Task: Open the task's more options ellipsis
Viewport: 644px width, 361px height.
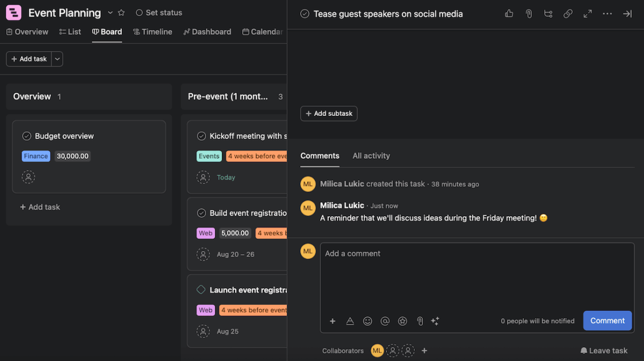Action: tap(607, 13)
